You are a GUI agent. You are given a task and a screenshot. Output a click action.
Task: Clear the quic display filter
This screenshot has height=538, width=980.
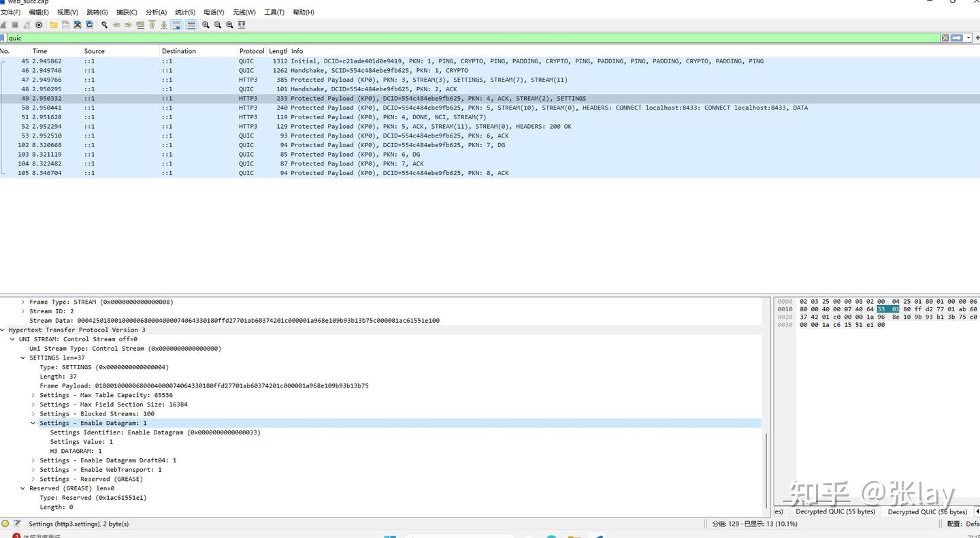click(x=945, y=38)
